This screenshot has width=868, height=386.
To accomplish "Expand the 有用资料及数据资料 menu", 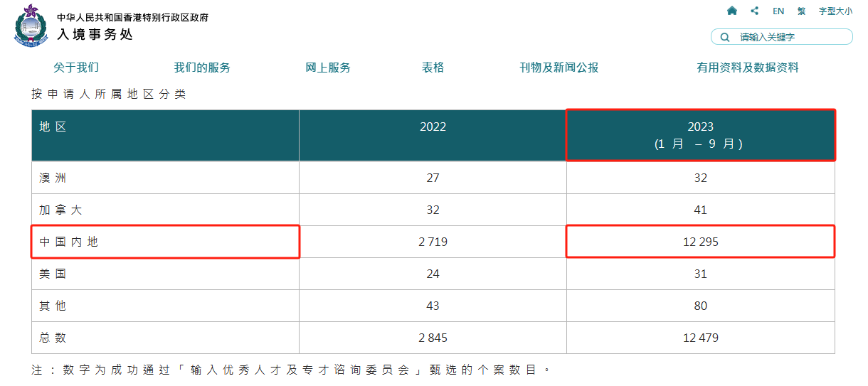I will pyautogui.click(x=747, y=68).
